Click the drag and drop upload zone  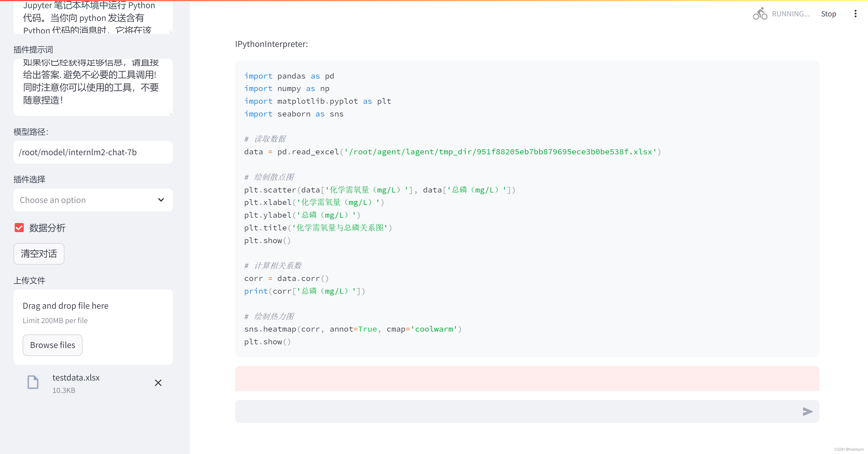coord(93,327)
